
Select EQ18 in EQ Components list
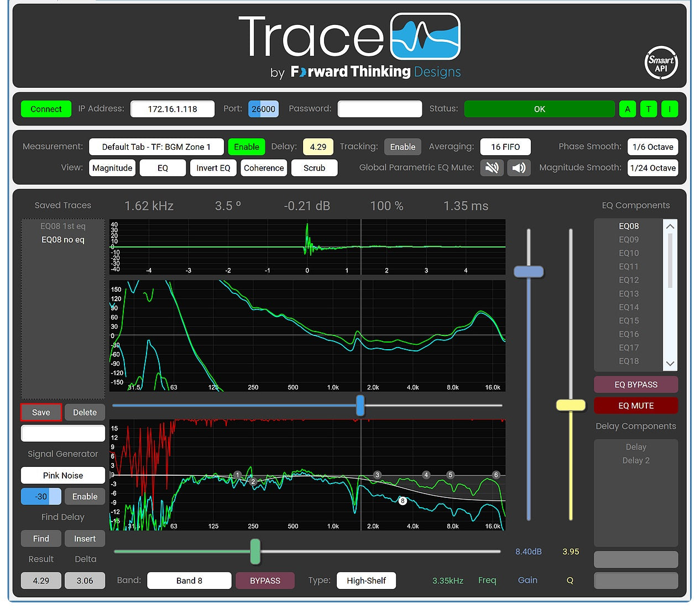tap(629, 361)
